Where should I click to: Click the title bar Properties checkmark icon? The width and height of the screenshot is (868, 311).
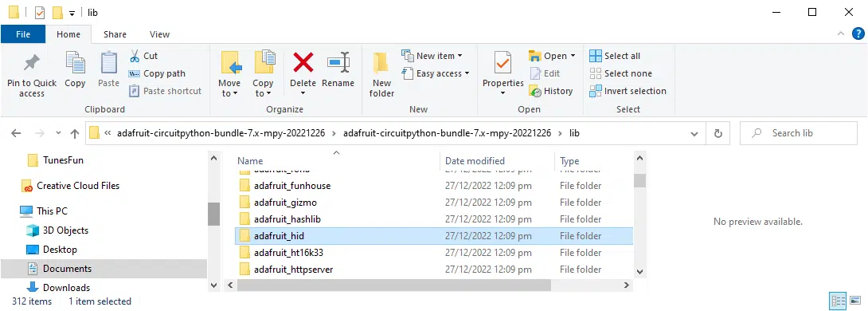pos(40,12)
